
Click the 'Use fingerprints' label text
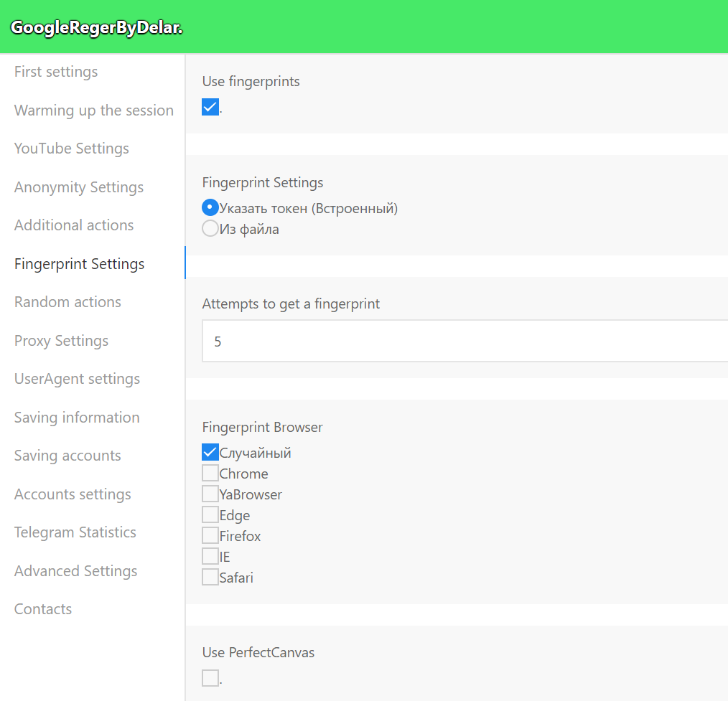tap(251, 82)
